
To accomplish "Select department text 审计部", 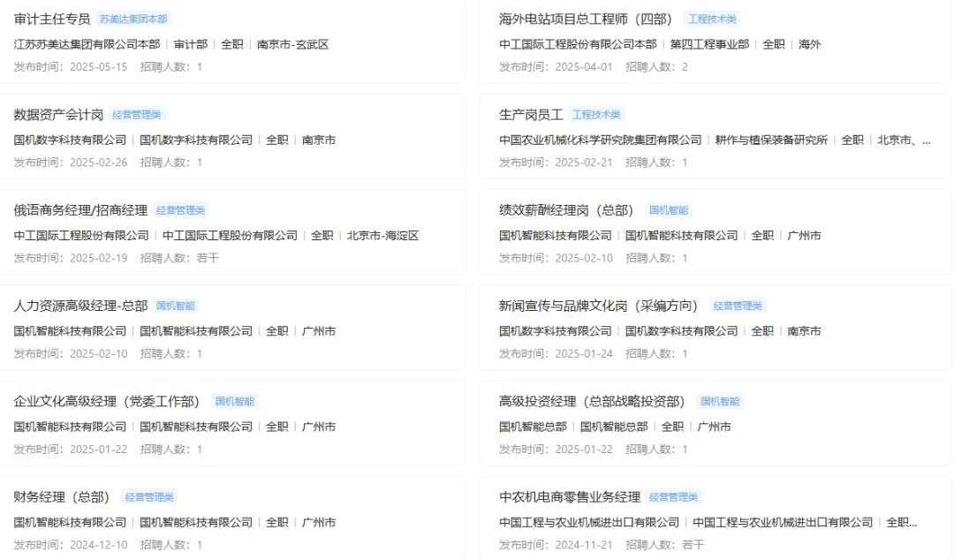I will point(191,44).
